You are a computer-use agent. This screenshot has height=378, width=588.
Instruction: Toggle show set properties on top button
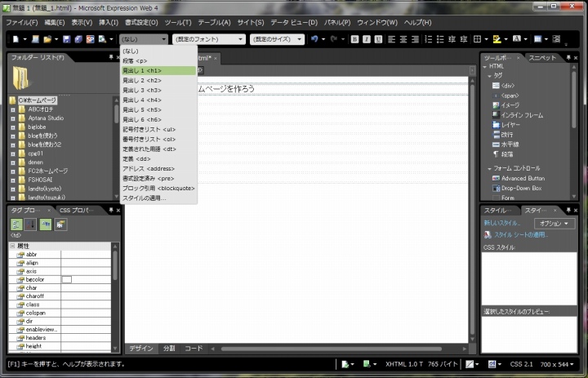(x=47, y=225)
